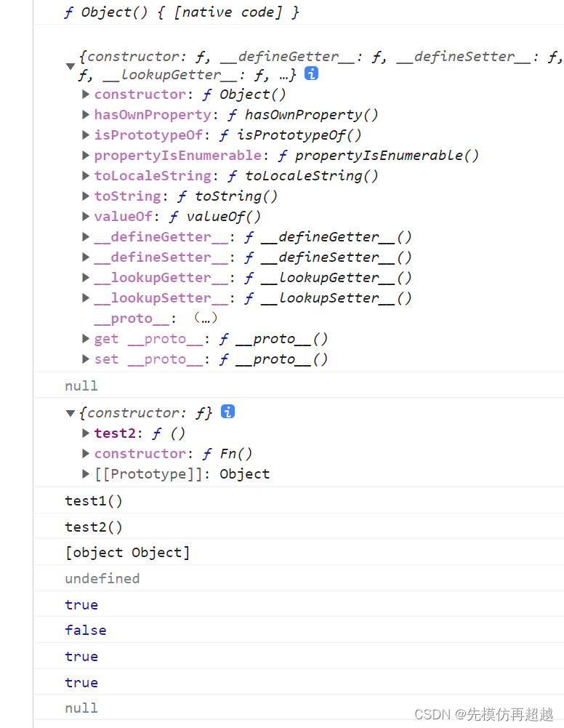Click info icon beside {constructor: f} summary
Viewport: 564px width, 728px height.
point(227,412)
